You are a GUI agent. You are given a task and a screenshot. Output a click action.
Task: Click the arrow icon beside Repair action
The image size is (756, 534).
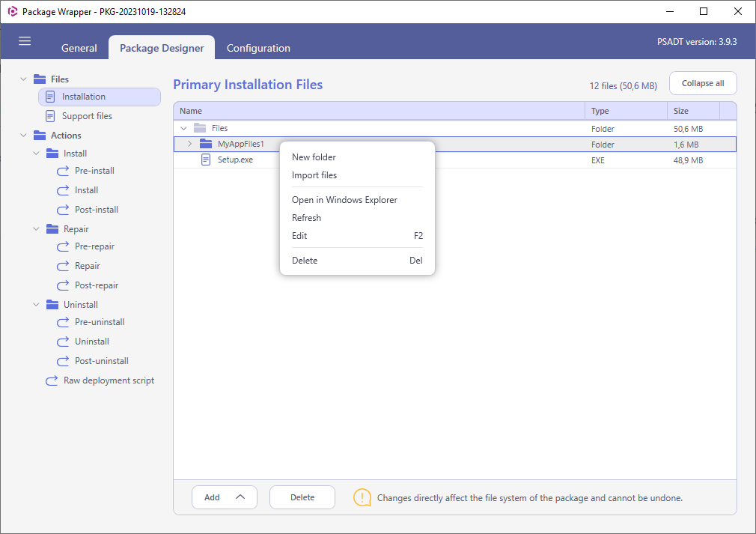63,266
